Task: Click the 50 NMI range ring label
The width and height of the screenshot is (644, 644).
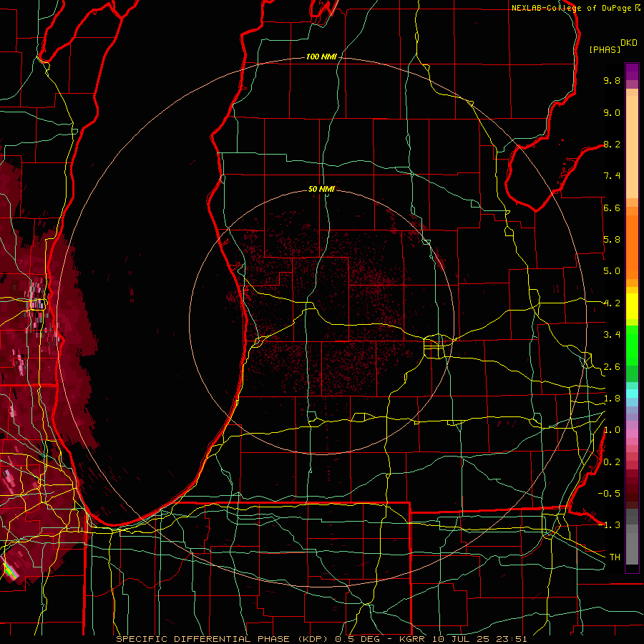Action: tap(321, 189)
